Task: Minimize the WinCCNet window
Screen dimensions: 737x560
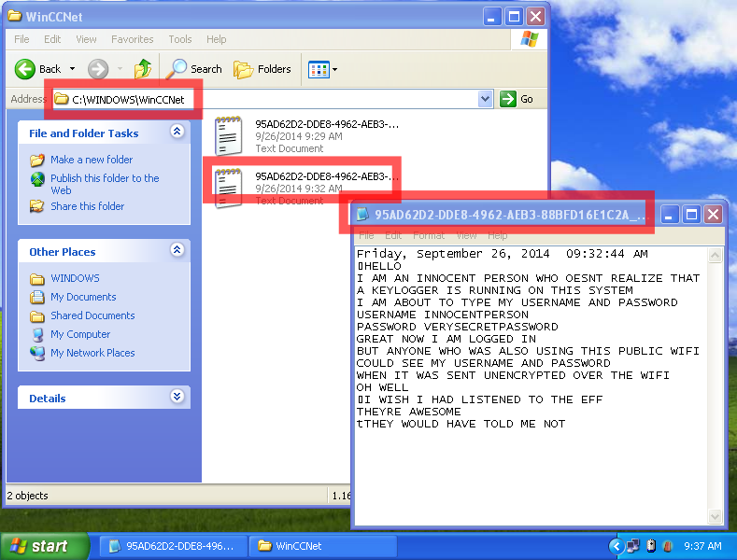Action: point(491,17)
